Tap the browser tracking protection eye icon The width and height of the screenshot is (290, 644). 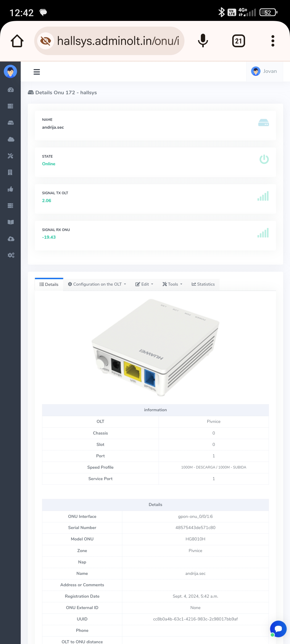(46, 41)
